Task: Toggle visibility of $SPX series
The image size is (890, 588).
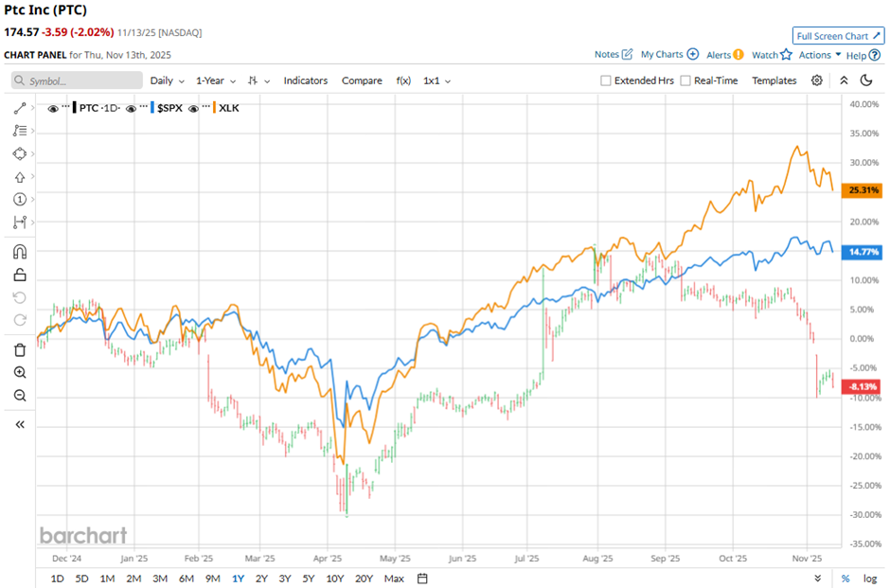Action: coord(131,108)
